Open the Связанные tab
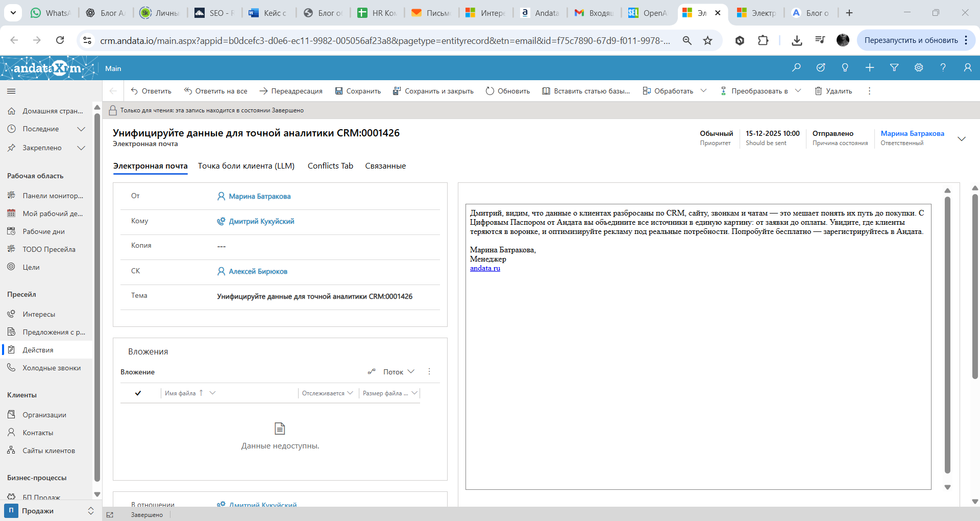 point(385,166)
